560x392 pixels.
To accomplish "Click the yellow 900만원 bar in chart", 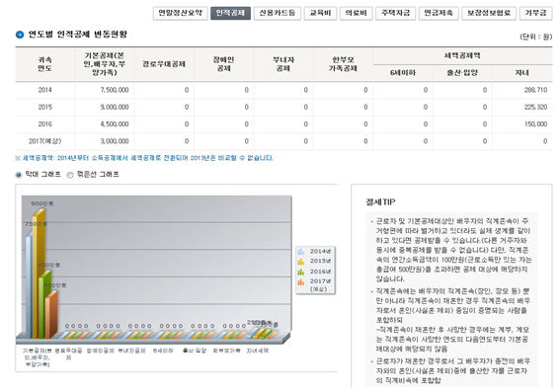I will (x=38, y=274).
